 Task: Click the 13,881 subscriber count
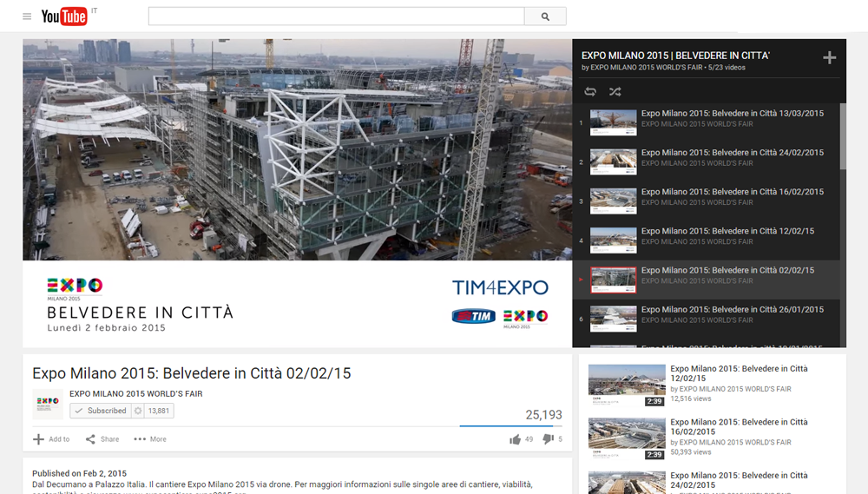159,411
